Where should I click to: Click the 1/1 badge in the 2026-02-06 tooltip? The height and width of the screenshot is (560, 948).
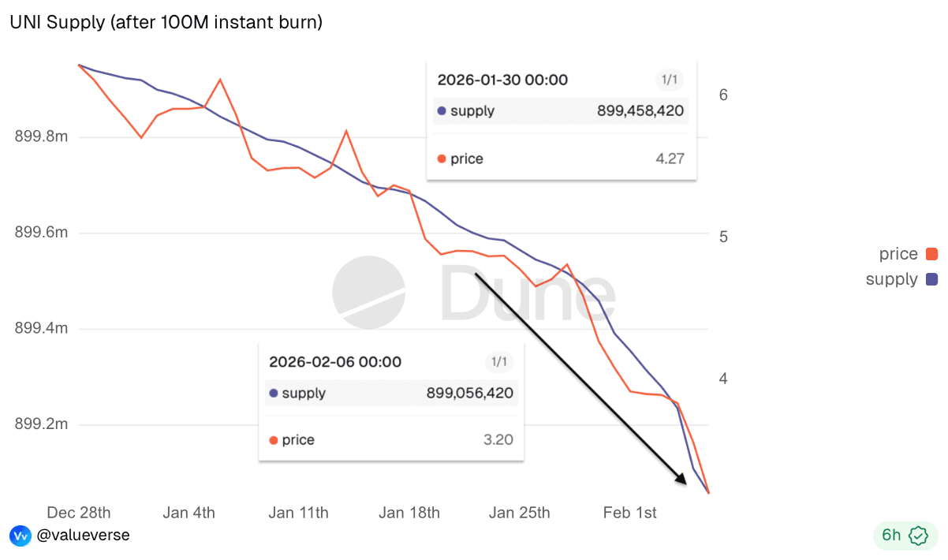(x=500, y=362)
